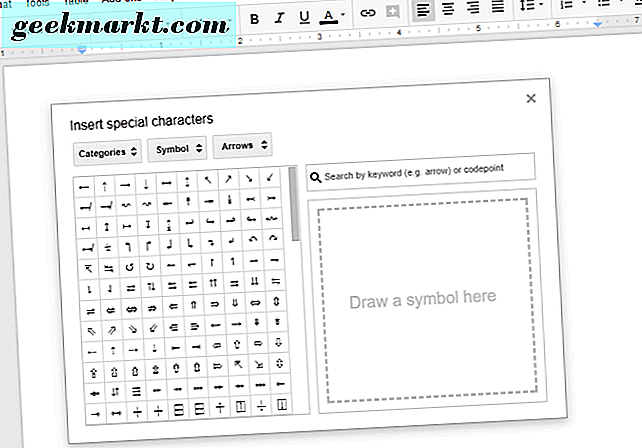642x448 pixels.
Task: Expand the Symbol dropdown
Action: pyautogui.click(x=177, y=150)
